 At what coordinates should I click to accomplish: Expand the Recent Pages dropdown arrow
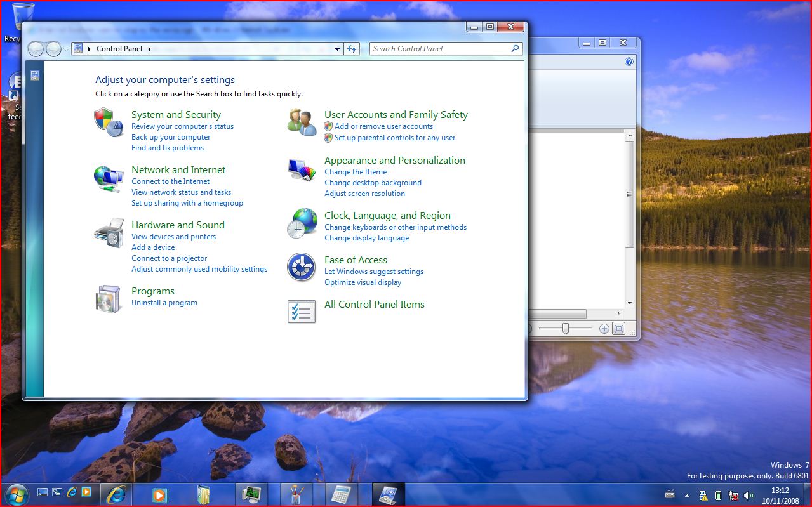(66, 49)
